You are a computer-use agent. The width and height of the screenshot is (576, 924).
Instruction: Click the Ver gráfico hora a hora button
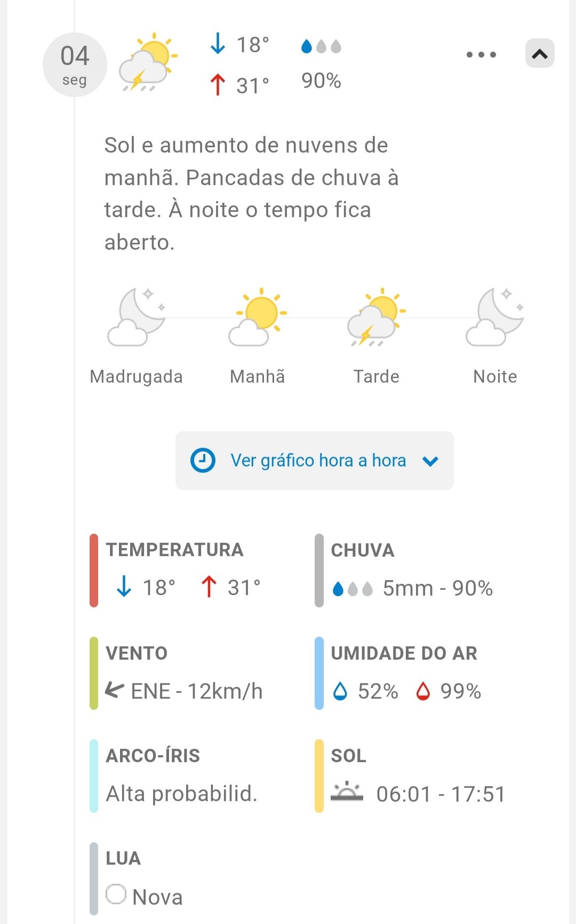pyautogui.click(x=315, y=460)
